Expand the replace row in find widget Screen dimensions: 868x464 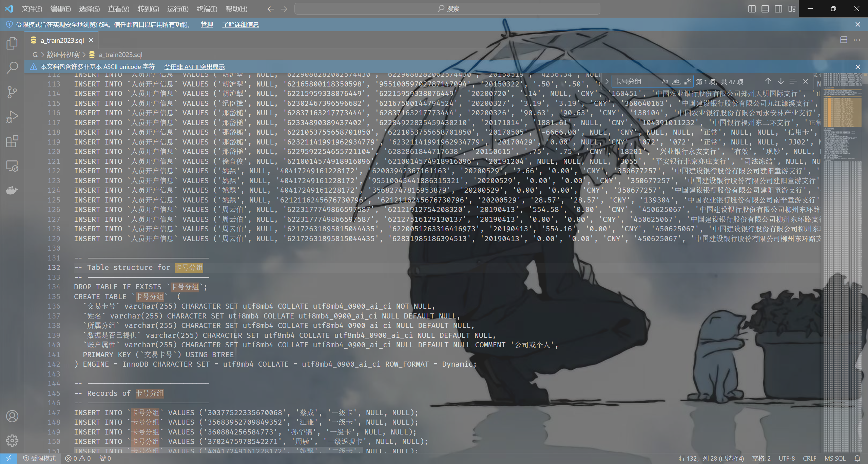[x=607, y=81]
